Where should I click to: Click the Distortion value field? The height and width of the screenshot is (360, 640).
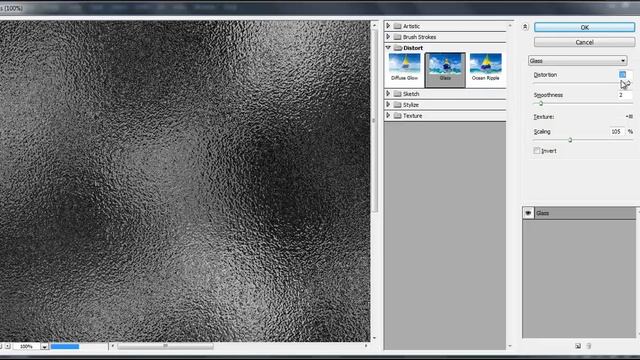[624, 75]
